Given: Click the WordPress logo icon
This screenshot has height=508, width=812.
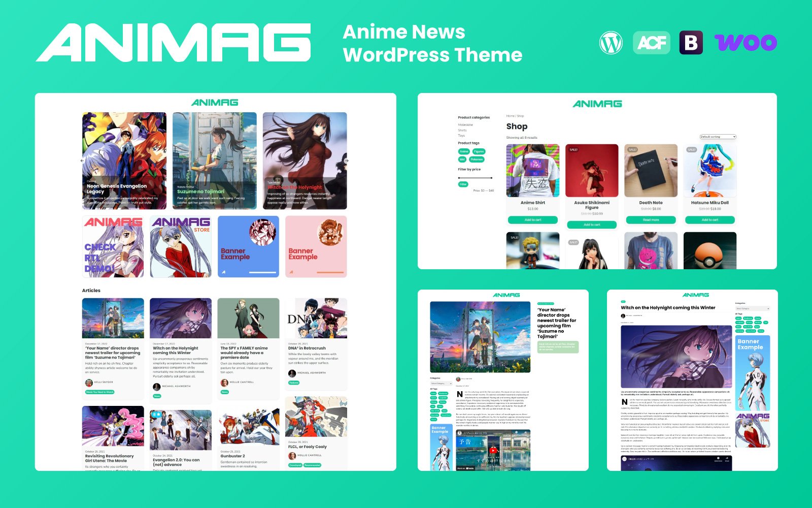Looking at the screenshot, I should 611,43.
